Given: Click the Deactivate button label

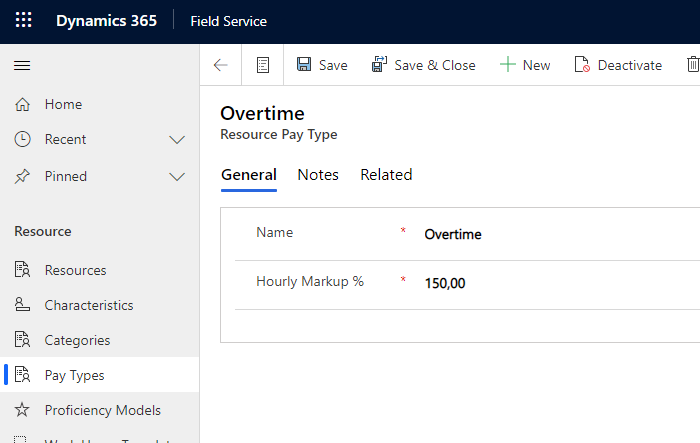Looking at the screenshot, I should pos(629,65).
